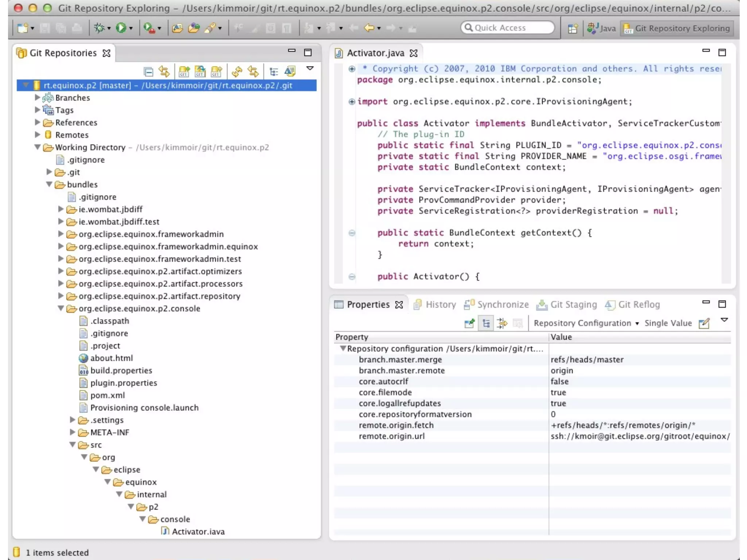Click Collapse All in Git Repositories toolbar
This screenshot has width=747, height=560.
pyautogui.click(x=148, y=71)
